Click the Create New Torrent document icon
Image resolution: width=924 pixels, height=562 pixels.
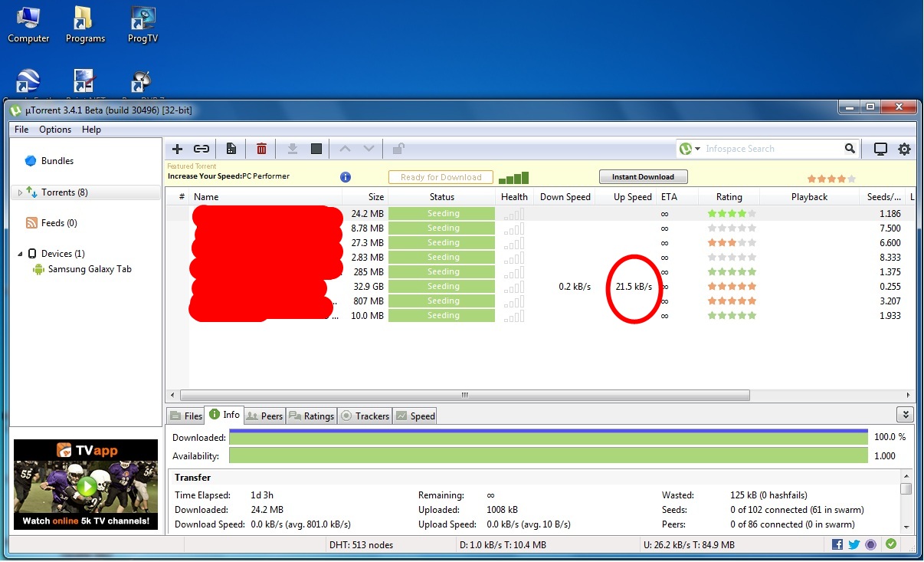coord(231,149)
